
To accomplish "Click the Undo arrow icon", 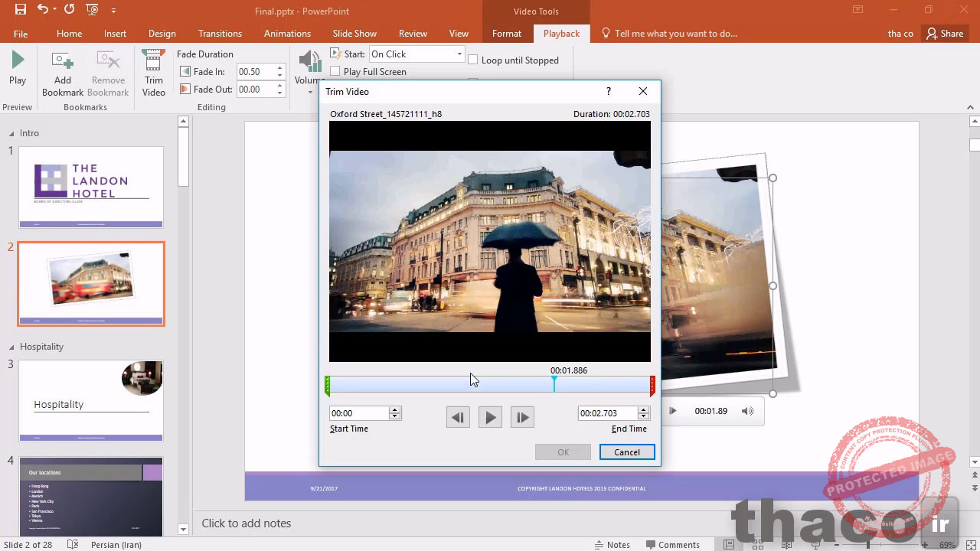I will [x=43, y=10].
